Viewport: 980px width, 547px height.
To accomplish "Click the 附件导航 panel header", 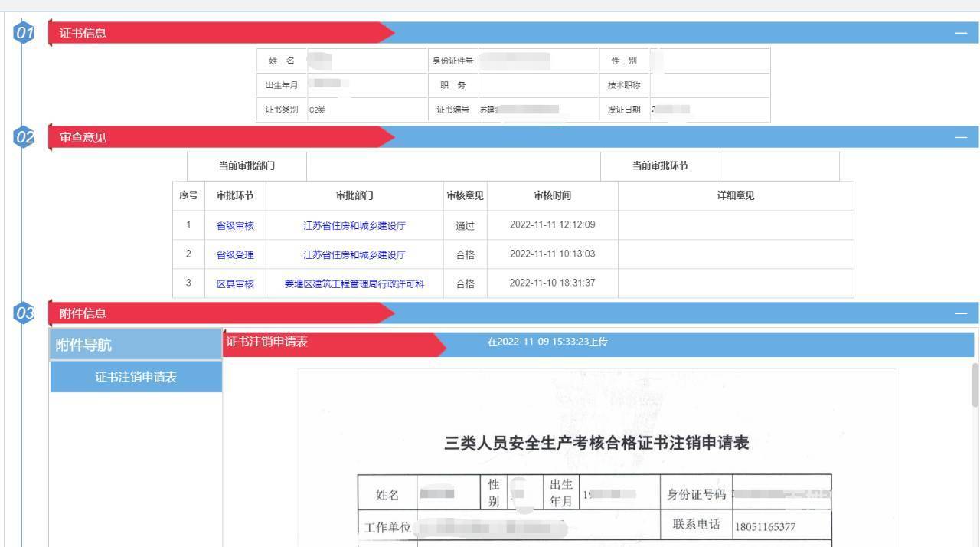I will pyautogui.click(x=136, y=345).
